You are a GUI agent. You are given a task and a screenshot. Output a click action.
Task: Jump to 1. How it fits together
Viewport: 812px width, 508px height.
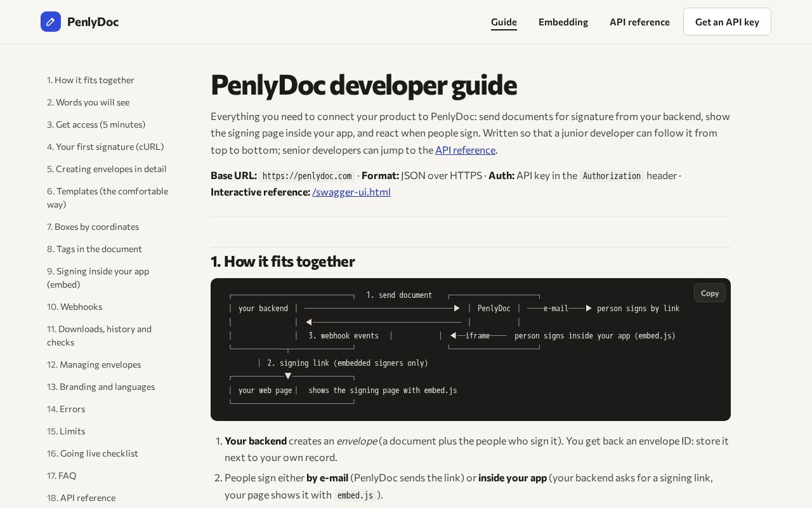pos(91,80)
